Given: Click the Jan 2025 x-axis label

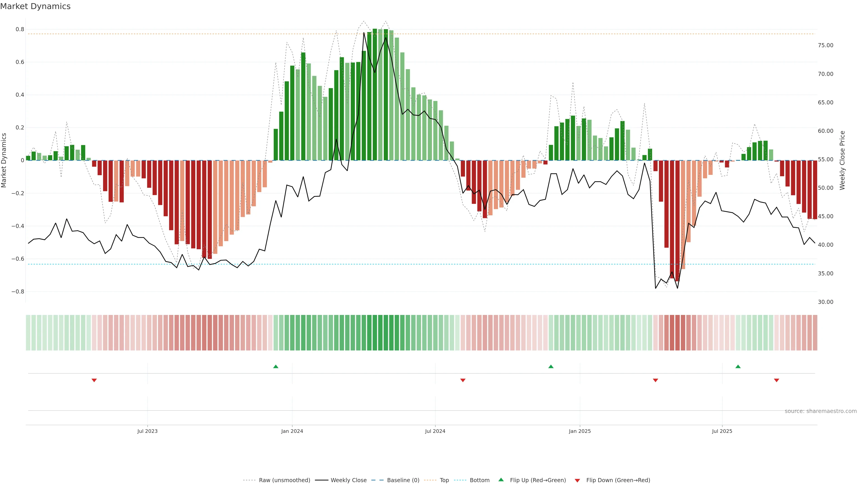Looking at the screenshot, I should click(x=580, y=431).
